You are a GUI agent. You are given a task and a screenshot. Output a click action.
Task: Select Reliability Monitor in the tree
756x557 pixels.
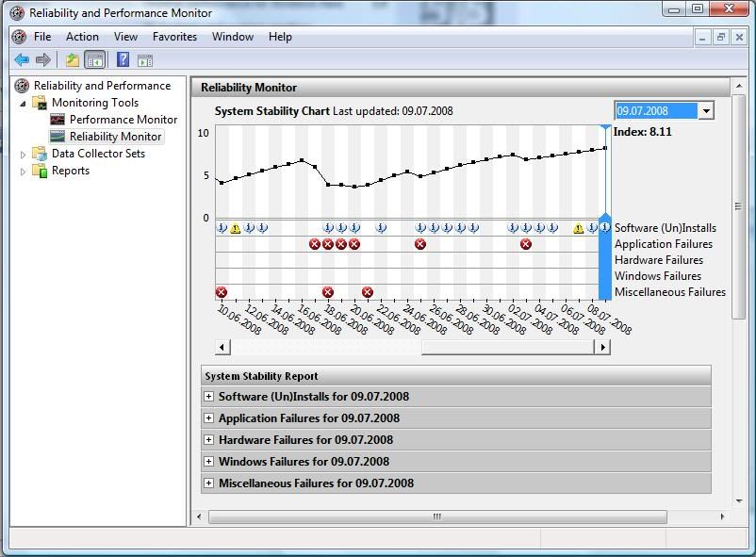tap(116, 137)
